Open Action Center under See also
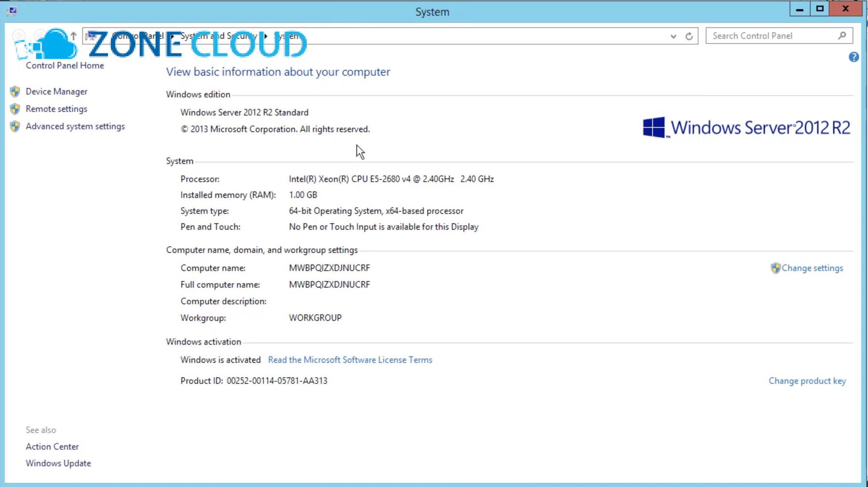868x487 pixels. [52, 446]
